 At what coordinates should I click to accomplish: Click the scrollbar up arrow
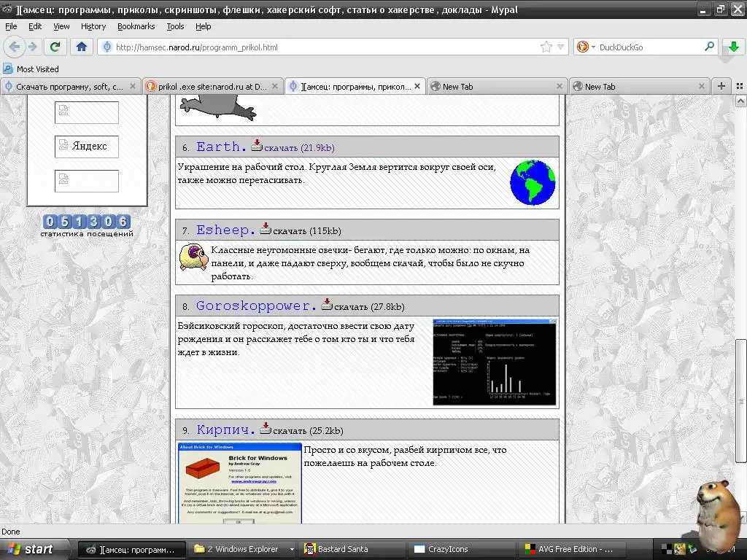tap(740, 101)
